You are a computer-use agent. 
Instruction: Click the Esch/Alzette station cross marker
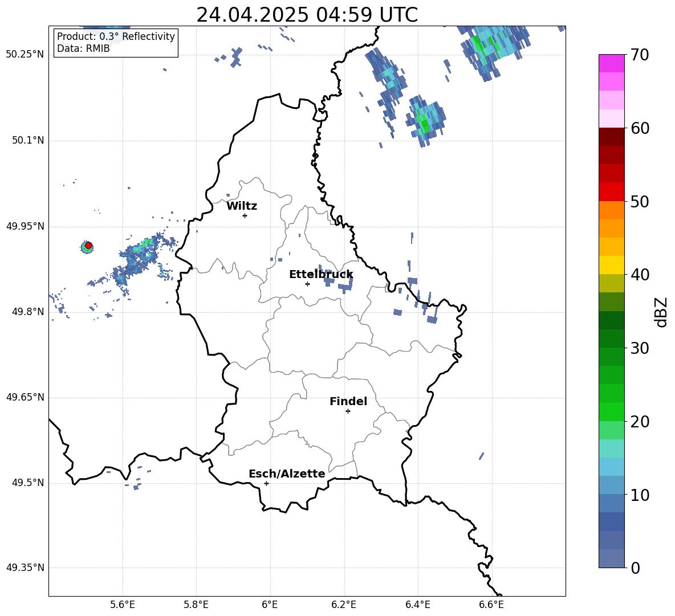pyautogui.click(x=266, y=483)
